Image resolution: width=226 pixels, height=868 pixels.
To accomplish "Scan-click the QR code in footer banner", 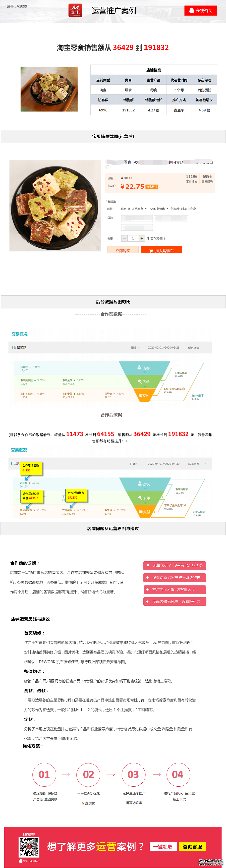I will (29, 847).
